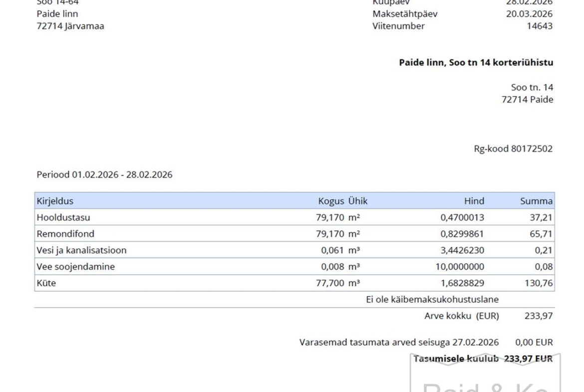Select the Hooldustasu price 0,4700013
Screen dimensions: 584x392
[462, 217]
